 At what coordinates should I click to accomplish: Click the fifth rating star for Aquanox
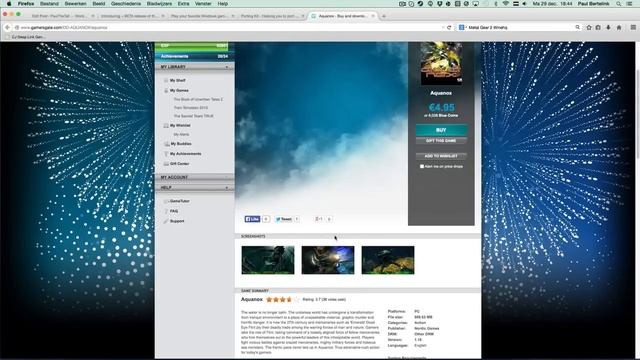[296, 300]
